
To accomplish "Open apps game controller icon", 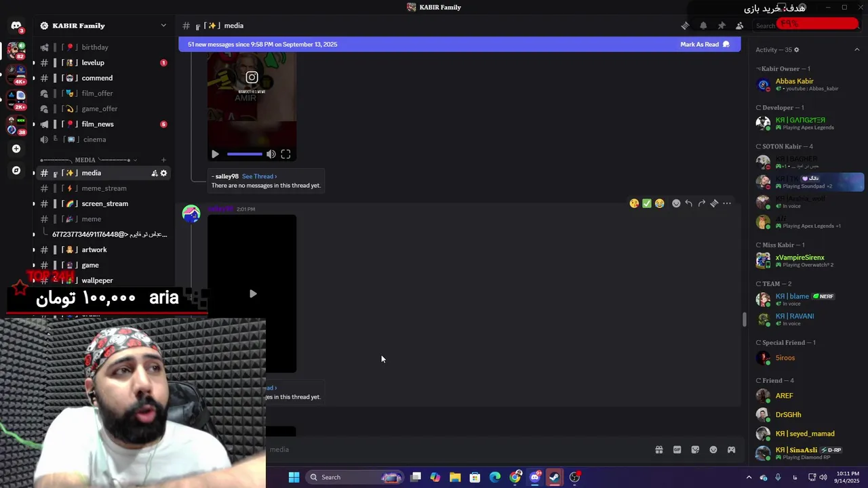I will coord(732,449).
